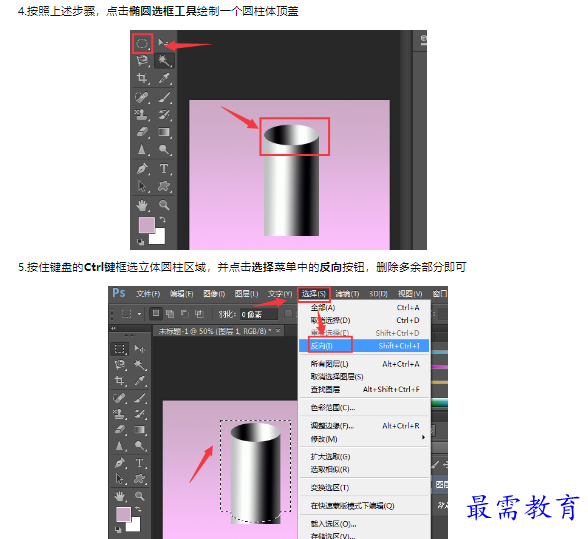Select the Gradient tool in lower screenshot
The width and height of the screenshot is (588, 539).
(140, 429)
